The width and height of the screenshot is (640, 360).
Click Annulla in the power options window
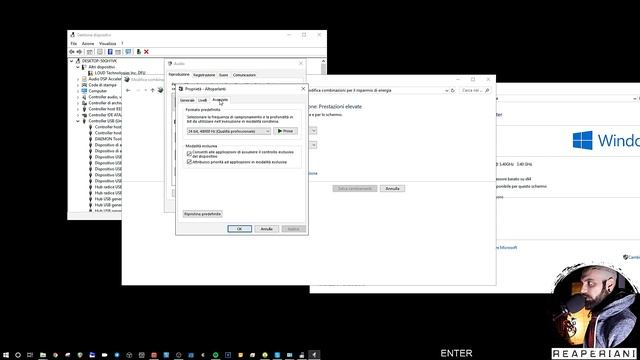(392, 189)
